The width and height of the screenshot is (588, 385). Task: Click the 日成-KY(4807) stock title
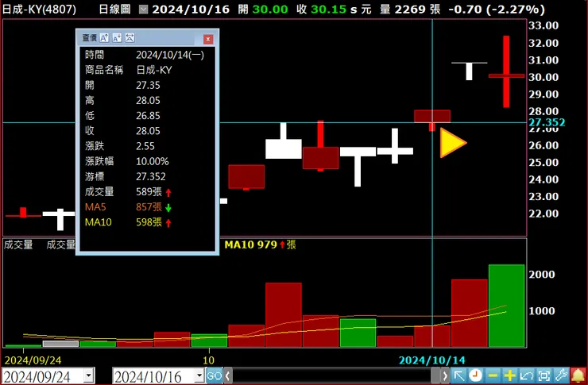point(39,10)
